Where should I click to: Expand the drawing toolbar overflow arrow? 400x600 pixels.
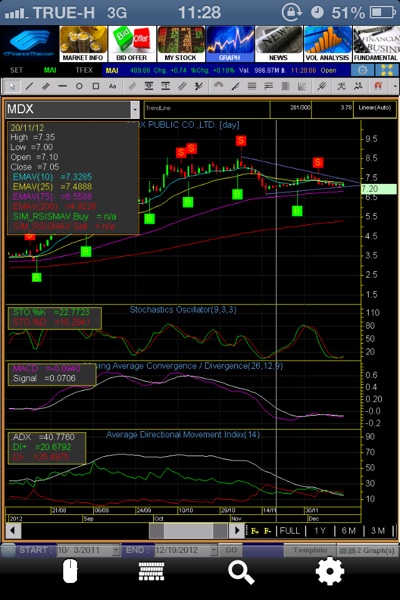(395, 86)
